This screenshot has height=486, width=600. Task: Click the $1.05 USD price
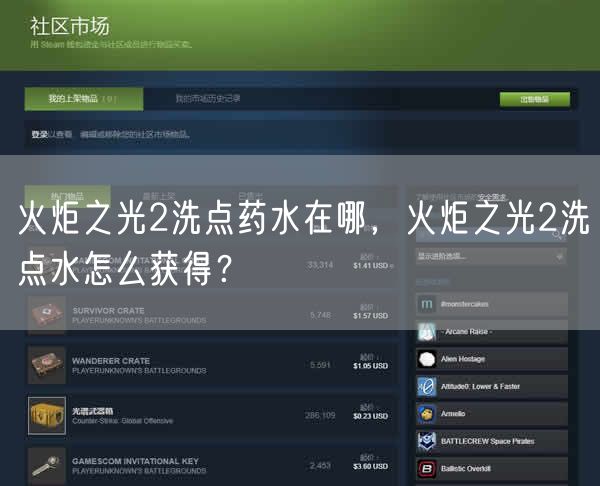(370, 366)
